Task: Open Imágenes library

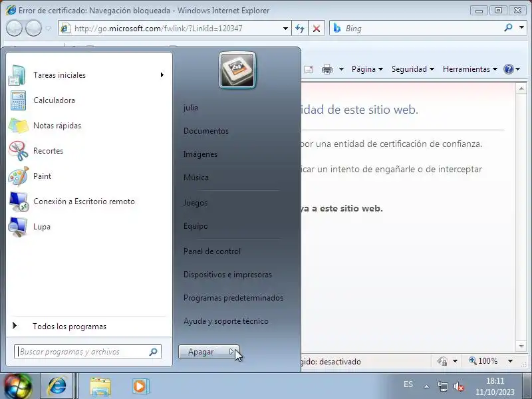Action: tap(200, 154)
